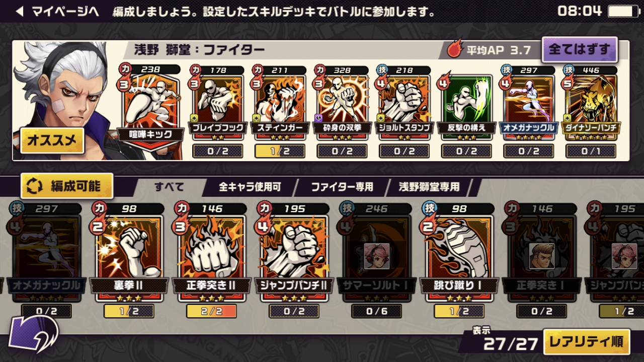Image resolution: width=644 pixels, height=362 pixels.
Task: Switch to the すべて tab
Action: click(x=168, y=187)
